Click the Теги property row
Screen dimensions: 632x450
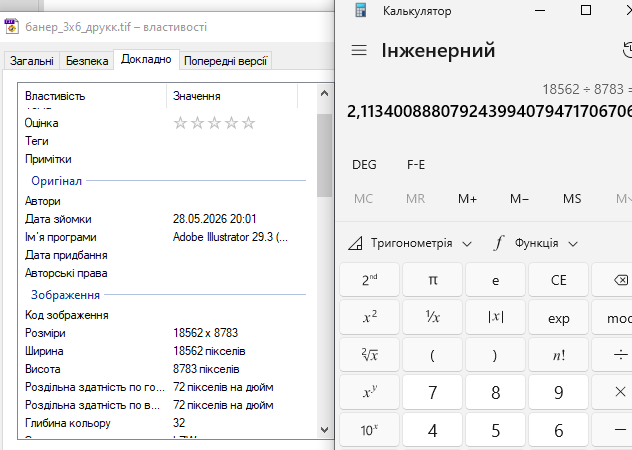tap(165, 141)
